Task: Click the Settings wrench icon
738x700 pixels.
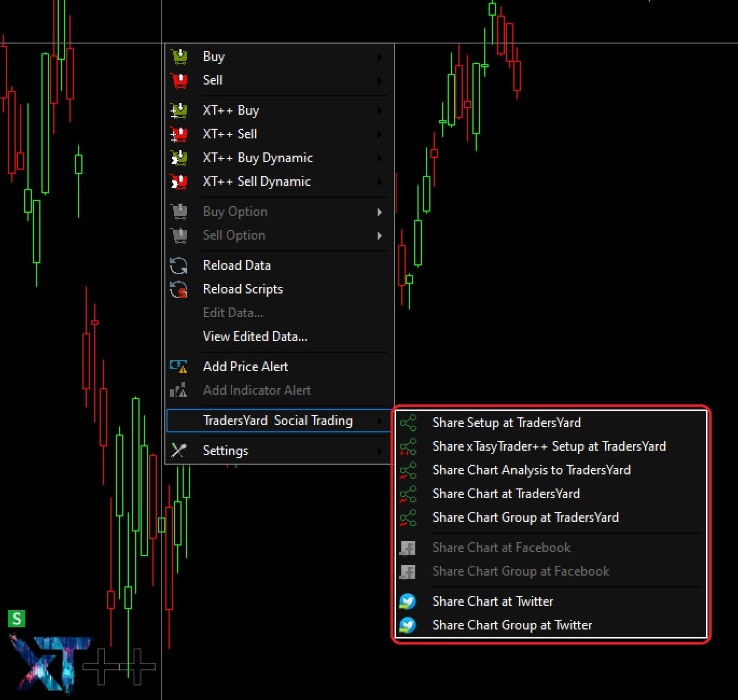Action: click(x=179, y=450)
